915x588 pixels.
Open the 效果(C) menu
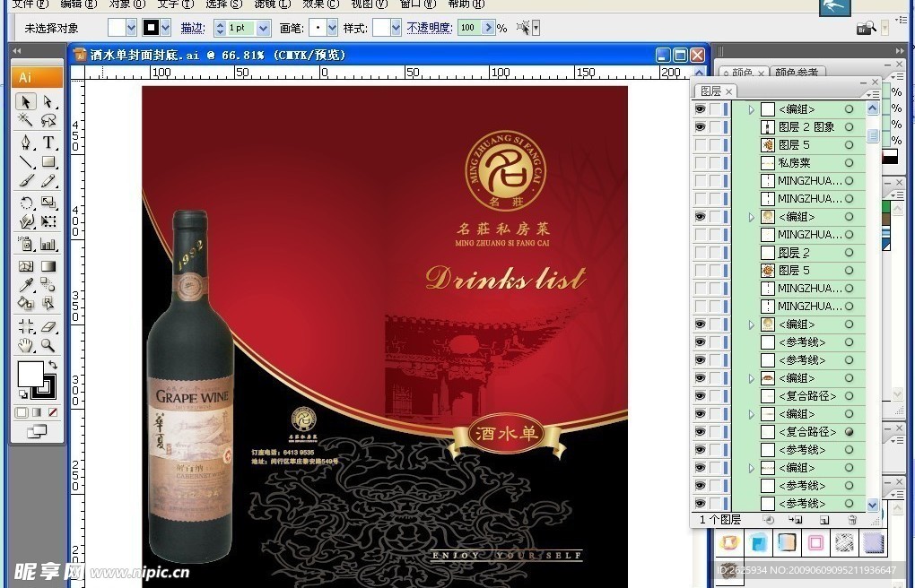(319, 4)
